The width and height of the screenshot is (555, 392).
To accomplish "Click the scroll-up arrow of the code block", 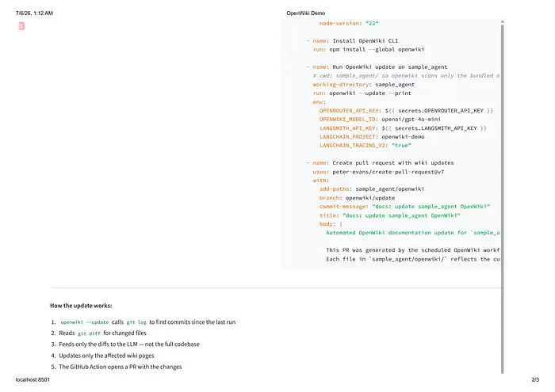I will pos(502,22).
